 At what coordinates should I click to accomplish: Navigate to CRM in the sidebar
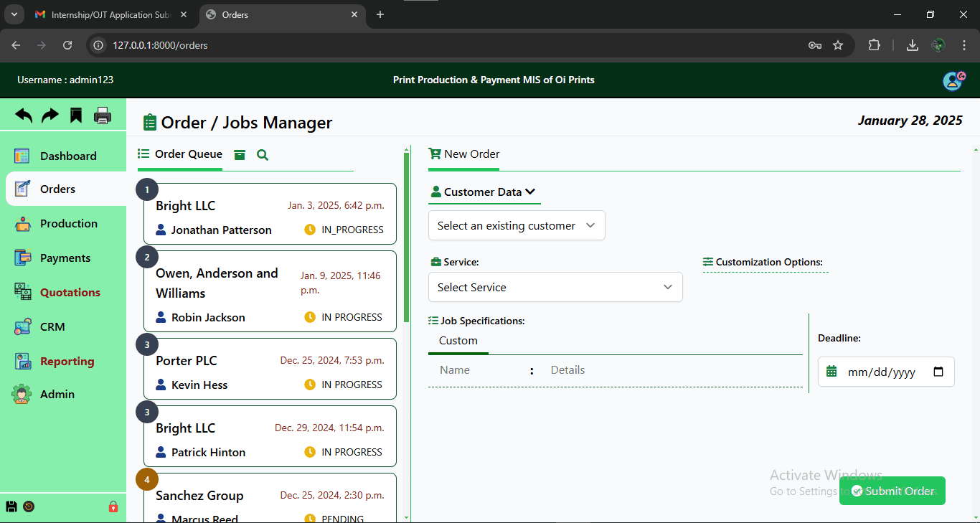click(63, 327)
